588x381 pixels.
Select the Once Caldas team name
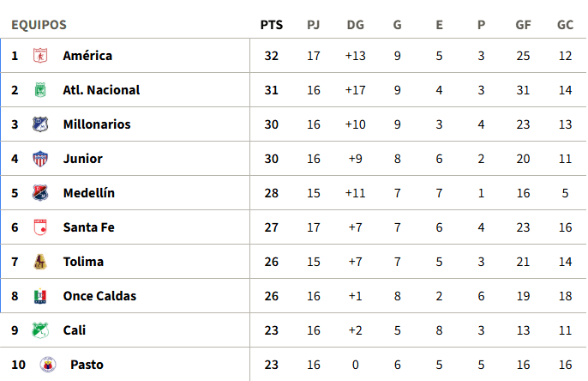[99, 296]
